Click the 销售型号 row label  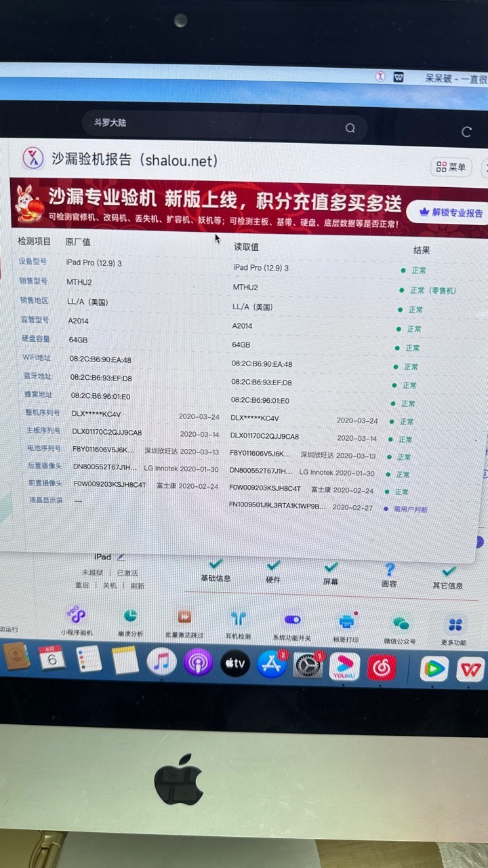pyautogui.click(x=34, y=281)
